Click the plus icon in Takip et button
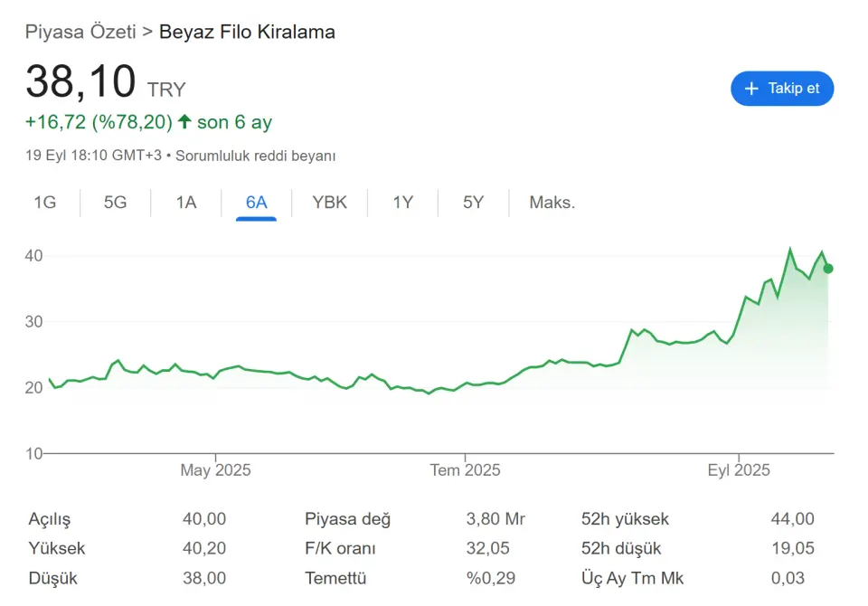 (x=751, y=89)
